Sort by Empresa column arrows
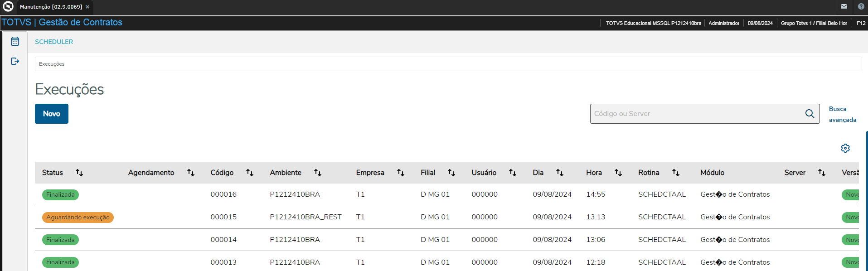Screen dimensions: 868x271 click(401, 173)
